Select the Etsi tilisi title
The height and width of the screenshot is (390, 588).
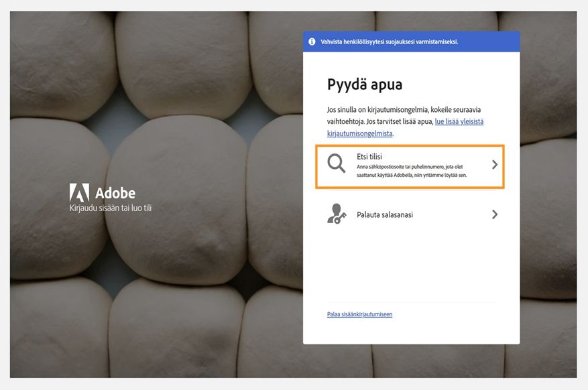tap(369, 157)
